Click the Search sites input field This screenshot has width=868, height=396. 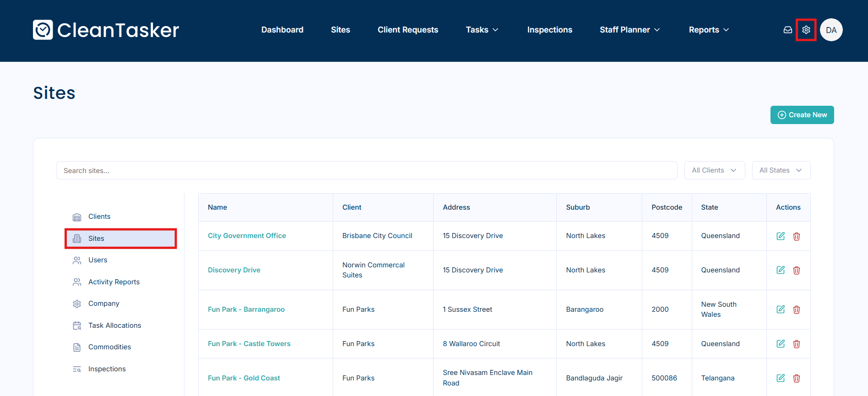click(366, 170)
